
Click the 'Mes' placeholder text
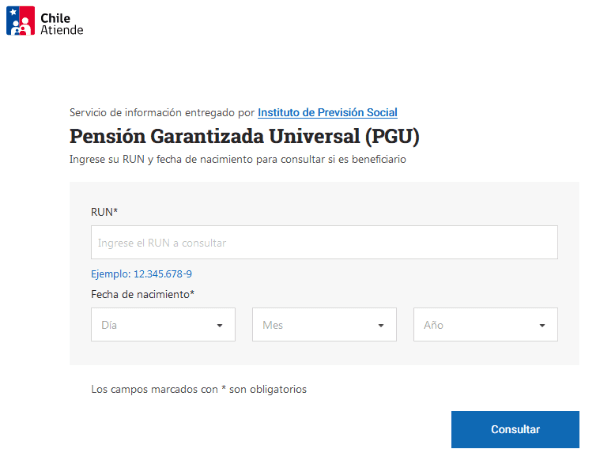click(x=273, y=325)
